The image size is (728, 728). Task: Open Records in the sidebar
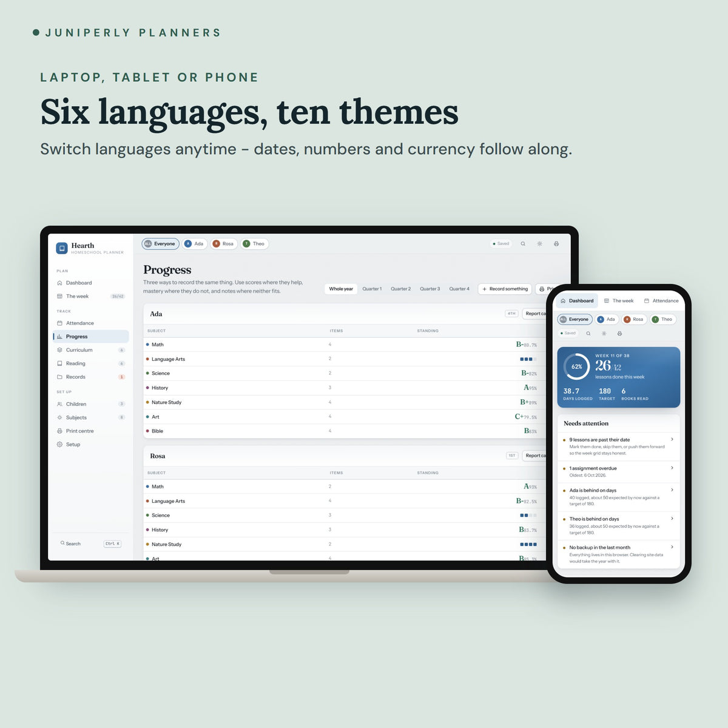point(91,377)
